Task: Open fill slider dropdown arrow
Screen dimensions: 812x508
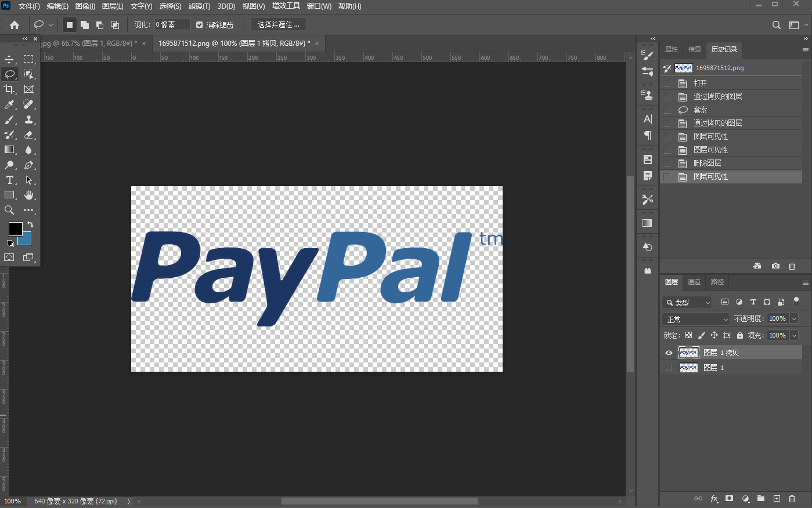Action: [x=794, y=335]
